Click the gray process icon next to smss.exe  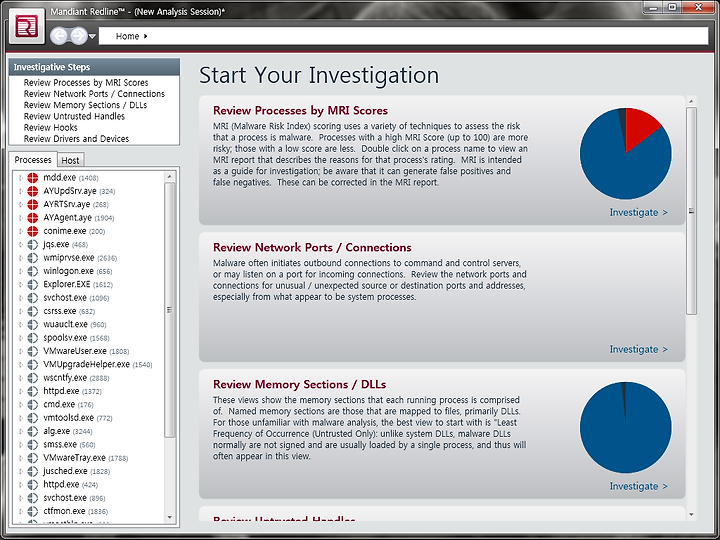33,444
